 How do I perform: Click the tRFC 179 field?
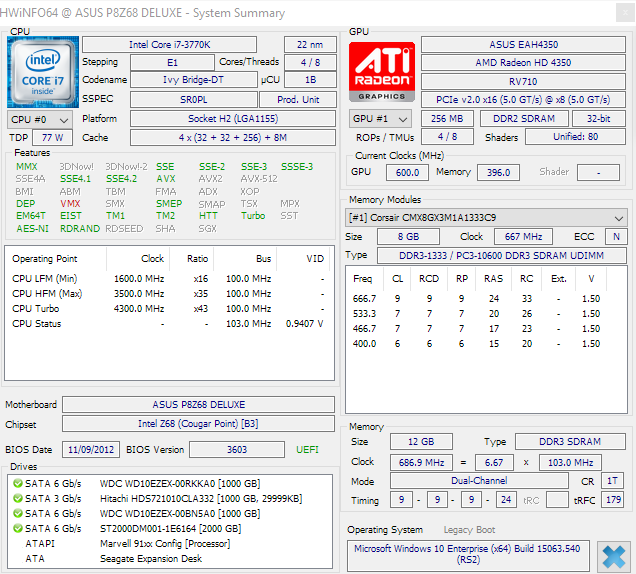click(x=613, y=499)
